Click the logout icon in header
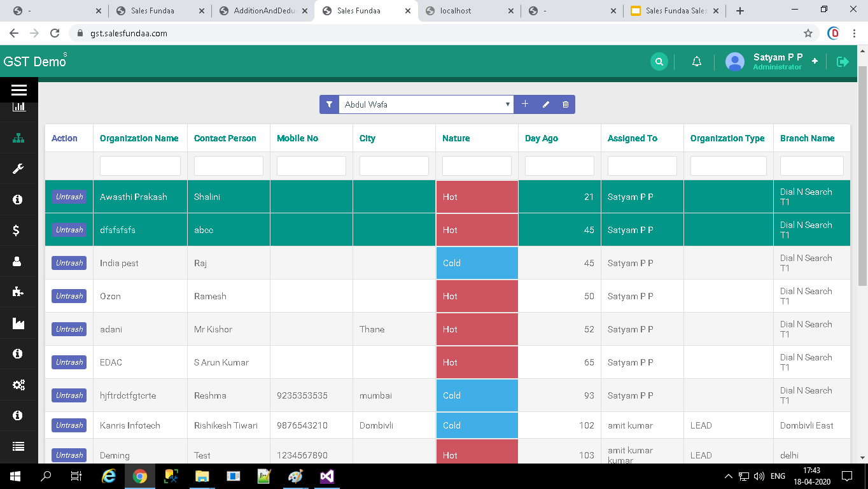The image size is (868, 489). 843,62
